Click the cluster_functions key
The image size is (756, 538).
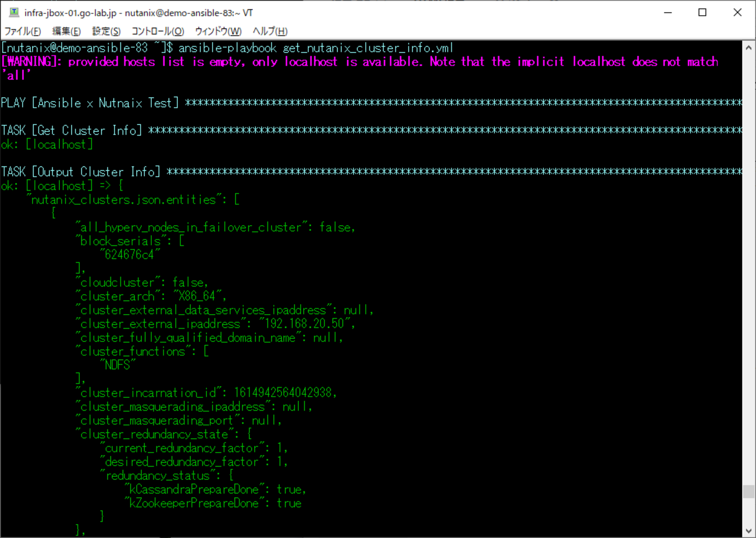133,351
